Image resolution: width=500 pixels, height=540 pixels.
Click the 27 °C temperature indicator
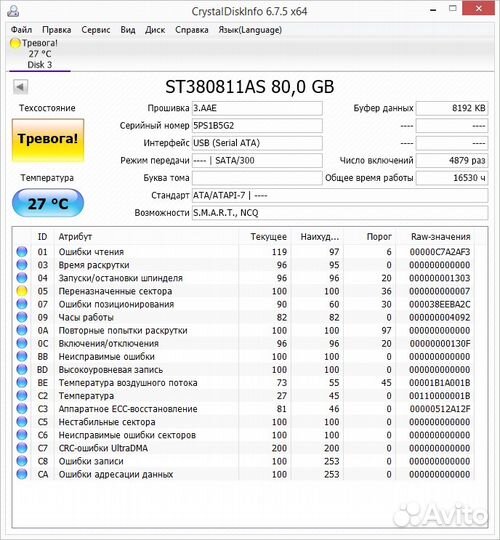(48, 203)
